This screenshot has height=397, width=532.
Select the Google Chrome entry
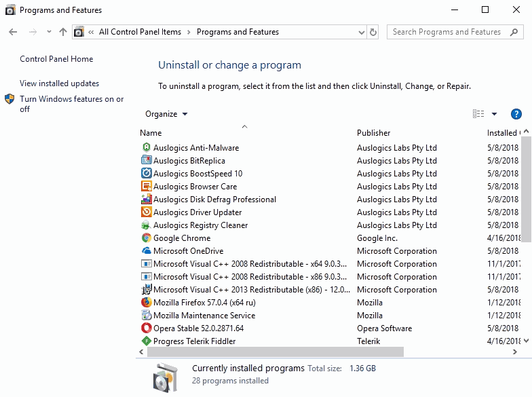pyautogui.click(x=182, y=238)
